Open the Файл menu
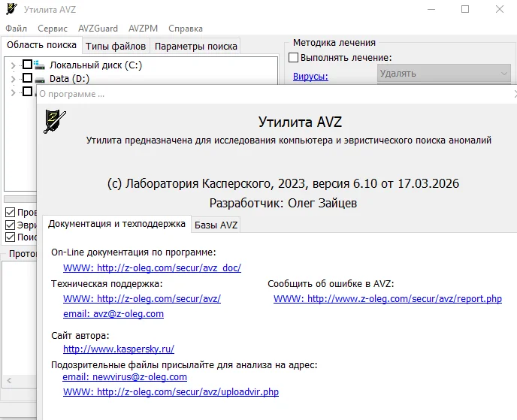 pyautogui.click(x=17, y=29)
